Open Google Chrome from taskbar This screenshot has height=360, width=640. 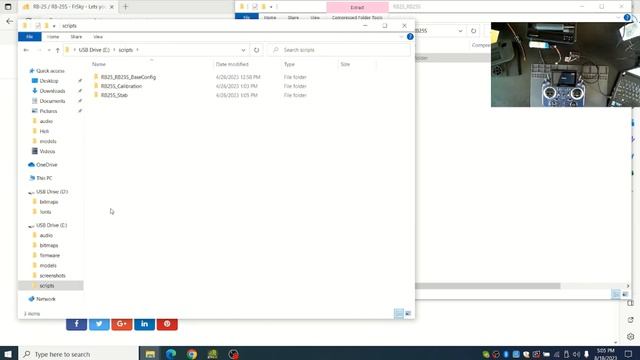coord(192,354)
